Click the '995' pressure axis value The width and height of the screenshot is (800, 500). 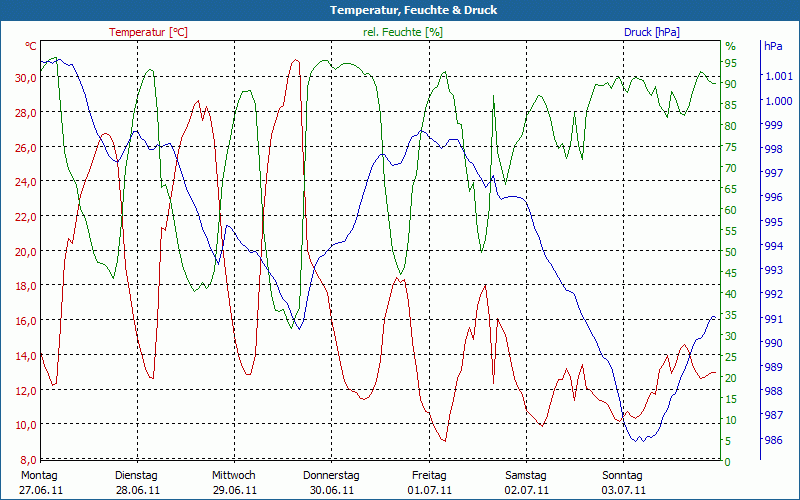pyautogui.click(x=773, y=222)
